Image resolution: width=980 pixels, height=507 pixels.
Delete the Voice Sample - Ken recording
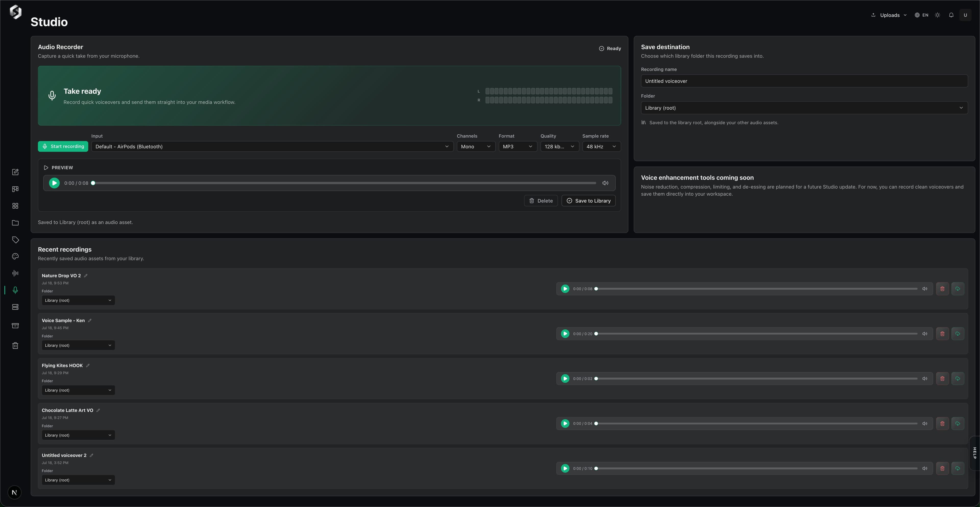(942, 334)
